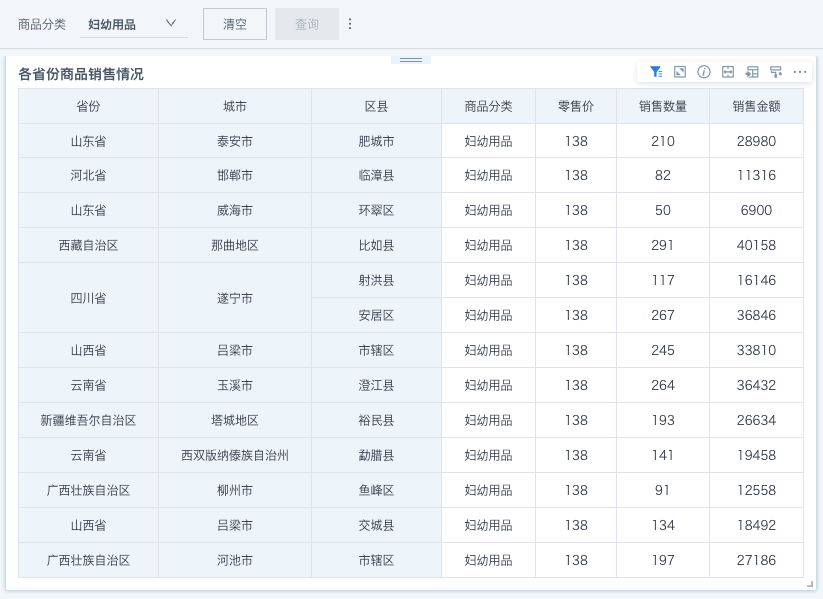Open the 商品分类 dropdown showing 妇幼用品
Image resolution: width=823 pixels, height=599 pixels.
tap(133, 24)
